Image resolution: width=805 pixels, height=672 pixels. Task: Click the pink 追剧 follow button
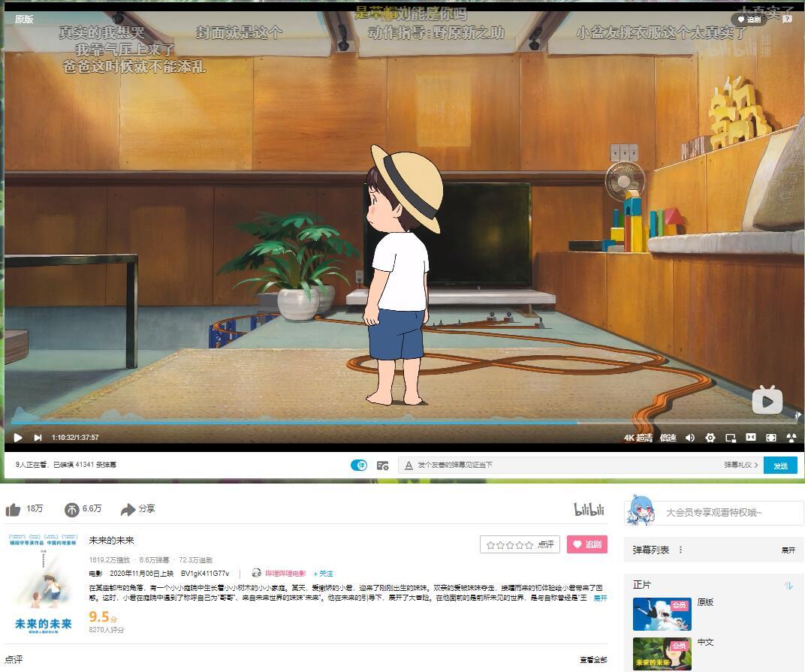586,544
